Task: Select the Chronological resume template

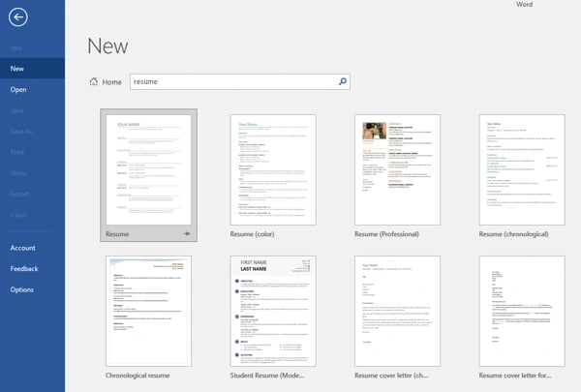Action: 149,310
